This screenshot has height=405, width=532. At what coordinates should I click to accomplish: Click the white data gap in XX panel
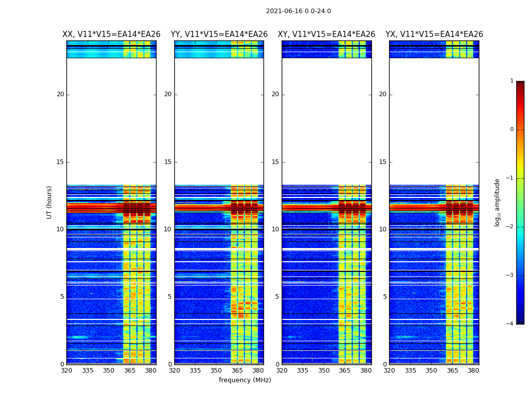click(111, 121)
